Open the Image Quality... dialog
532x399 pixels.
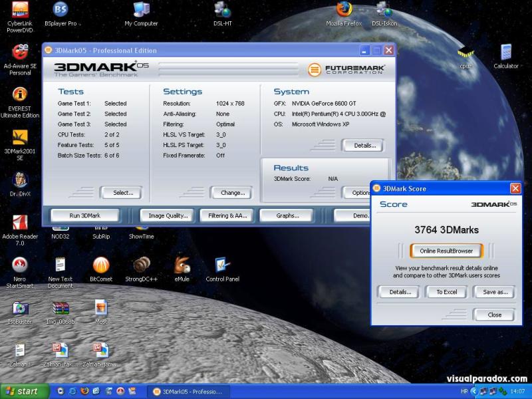pos(168,215)
